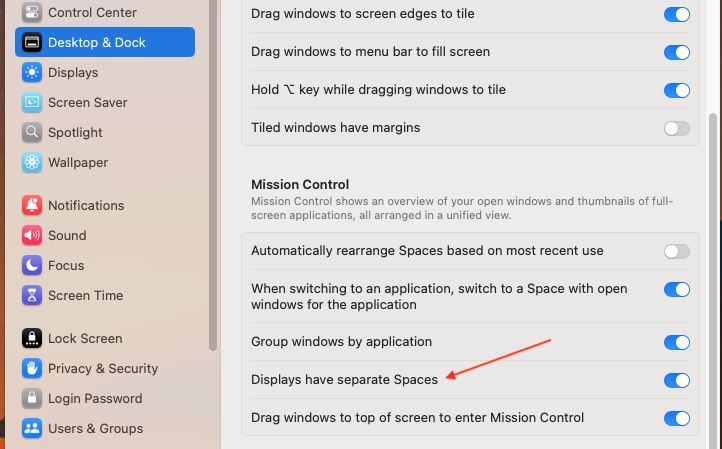Click the Tiled windows have margins label
The image size is (722, 449).
335,128
